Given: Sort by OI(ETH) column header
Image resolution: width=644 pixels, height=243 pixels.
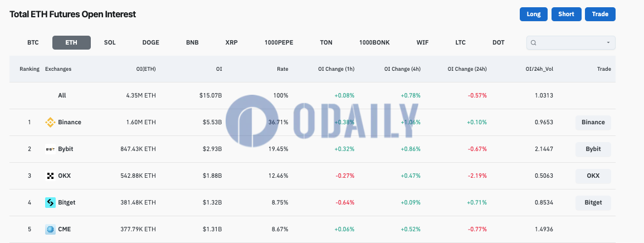Looking at the screenshot, I should coord(146,69).
